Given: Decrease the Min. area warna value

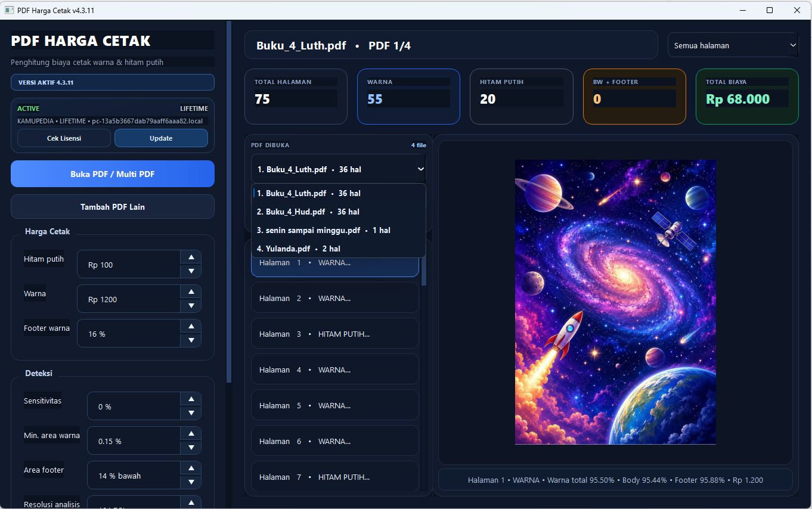Looking at the screenshot, I should pyautogui.click(x=191, y=448).
